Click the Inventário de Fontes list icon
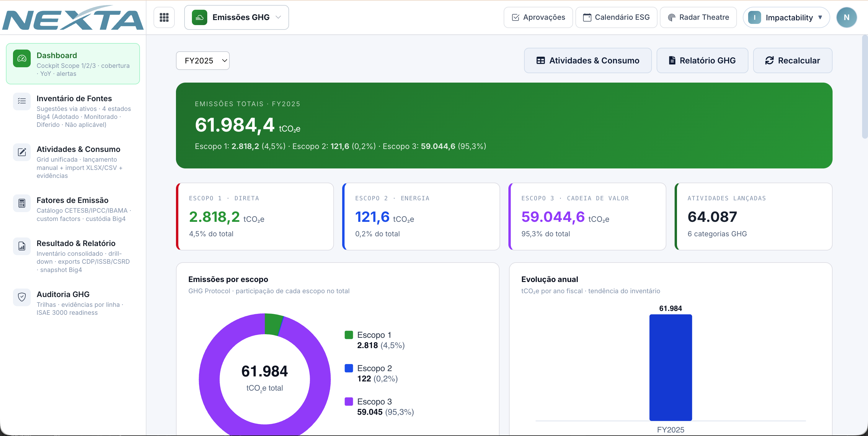Image resolution: width=868 pixels, height=436 pixels. pos(22,101)
